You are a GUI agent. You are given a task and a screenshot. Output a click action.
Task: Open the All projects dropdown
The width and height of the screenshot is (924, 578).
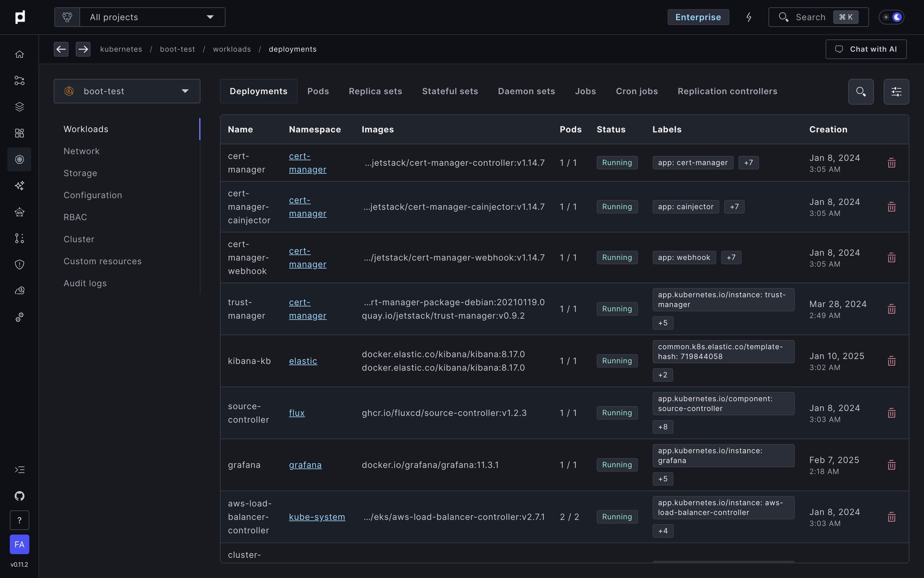point(152,17)
